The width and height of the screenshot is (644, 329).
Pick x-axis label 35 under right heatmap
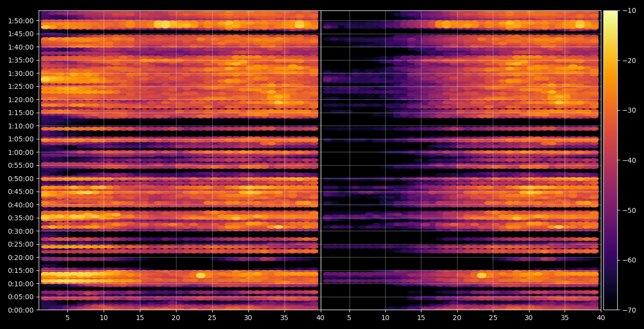click(565, 318)
